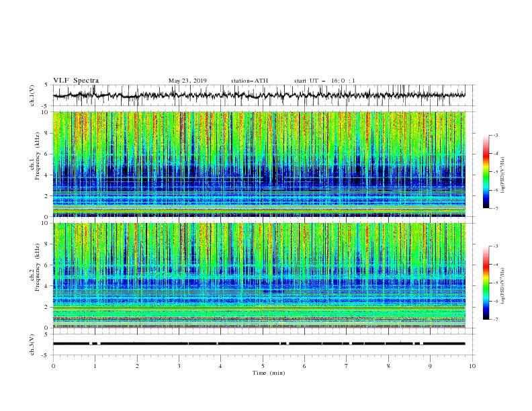Click the "4" minute time axis tick
This screenshot has width=532, height=411.
point(220,366)
